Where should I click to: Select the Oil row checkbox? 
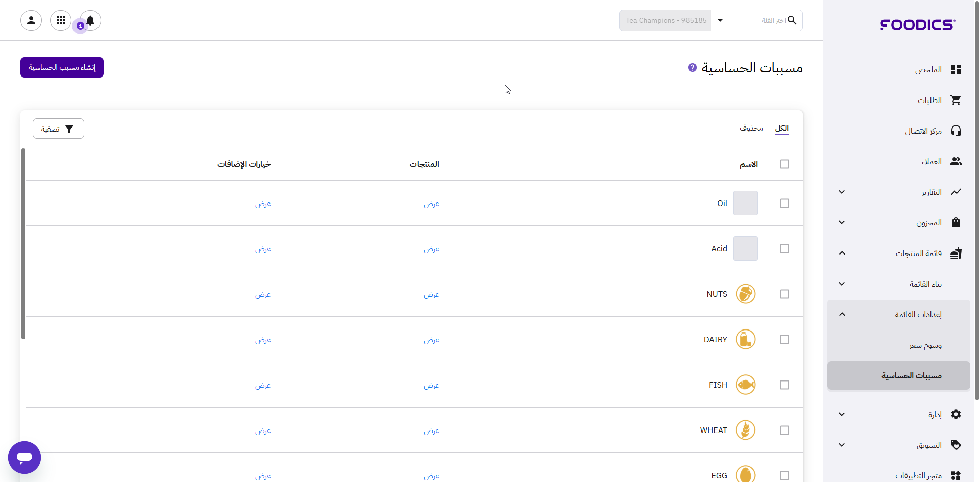785,204
